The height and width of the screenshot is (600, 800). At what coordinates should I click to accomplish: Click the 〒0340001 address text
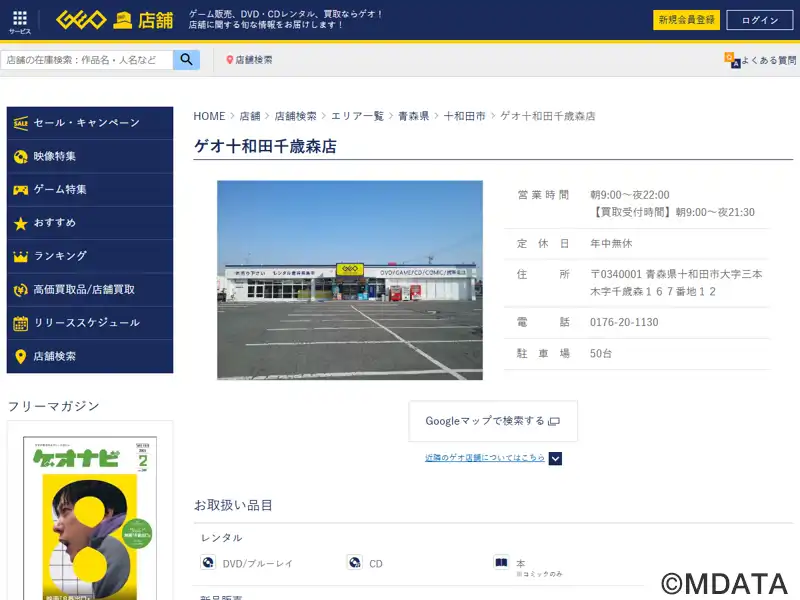[676, 283]
